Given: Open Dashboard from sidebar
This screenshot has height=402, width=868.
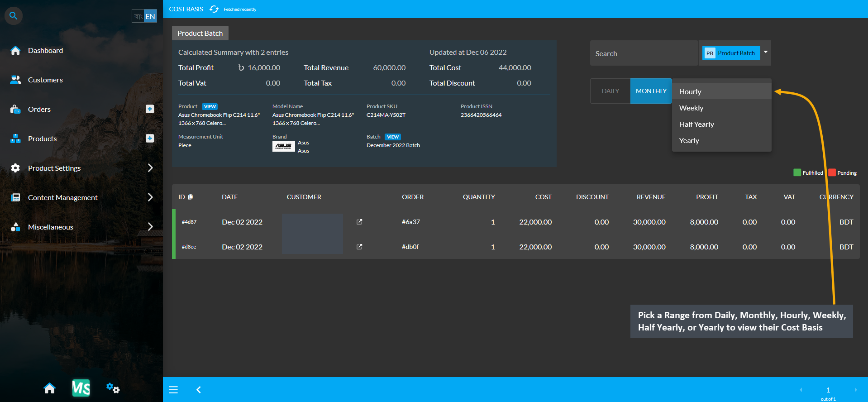Looking at the screenshot, I should (45, 50).
